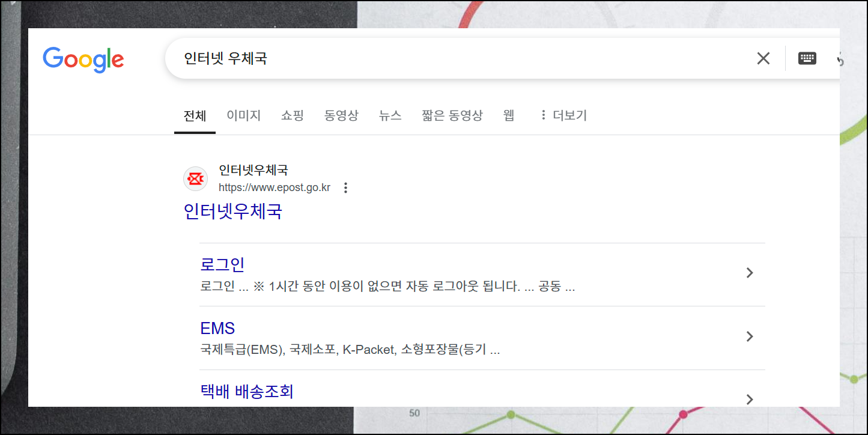Select the 전체 tab
This screenshot has width=868, height=435.
click(195, 115)
